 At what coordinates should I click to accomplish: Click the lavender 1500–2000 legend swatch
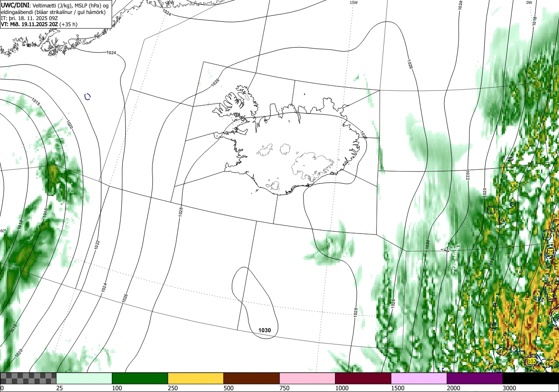419,378
